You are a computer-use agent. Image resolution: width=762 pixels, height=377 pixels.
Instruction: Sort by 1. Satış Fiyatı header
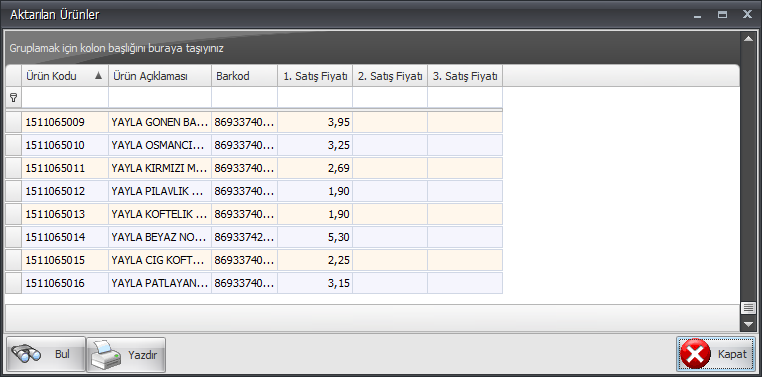click(315, 76)
